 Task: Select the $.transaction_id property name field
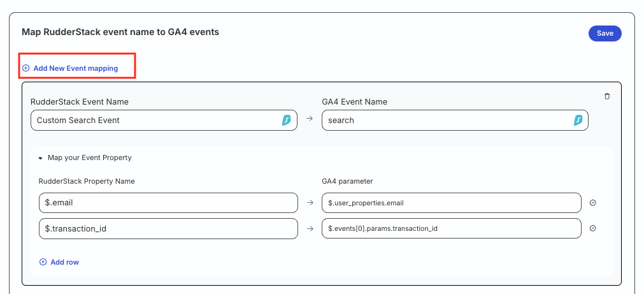[x=168, y=228]
